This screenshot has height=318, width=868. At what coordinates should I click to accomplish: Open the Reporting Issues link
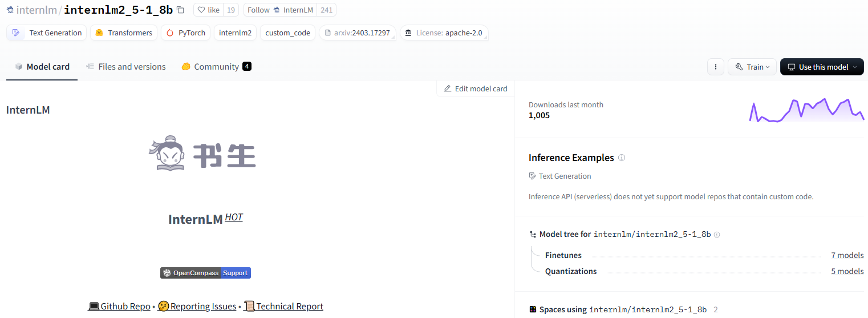(x=197, y=307)
